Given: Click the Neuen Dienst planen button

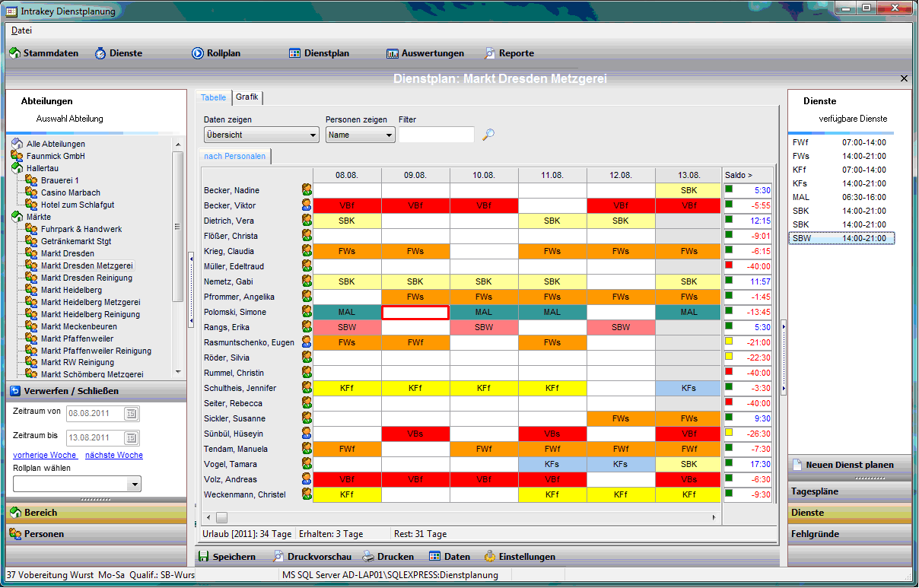Looking at the screenshot, I should [849, 465].
